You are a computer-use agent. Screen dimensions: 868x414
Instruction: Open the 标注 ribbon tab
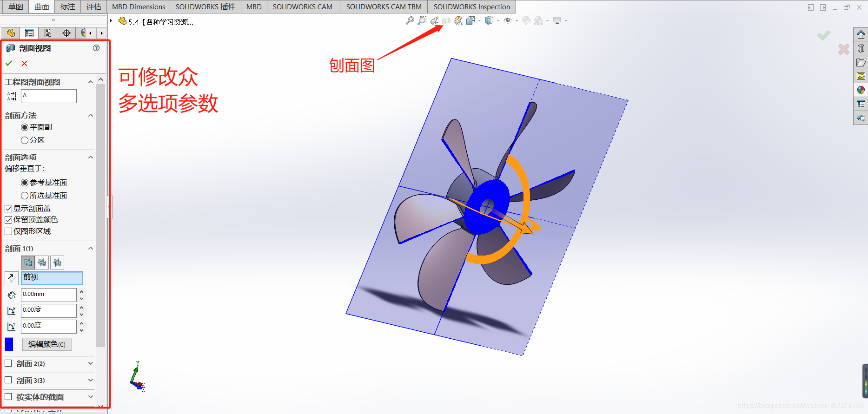tap(68, 7)
